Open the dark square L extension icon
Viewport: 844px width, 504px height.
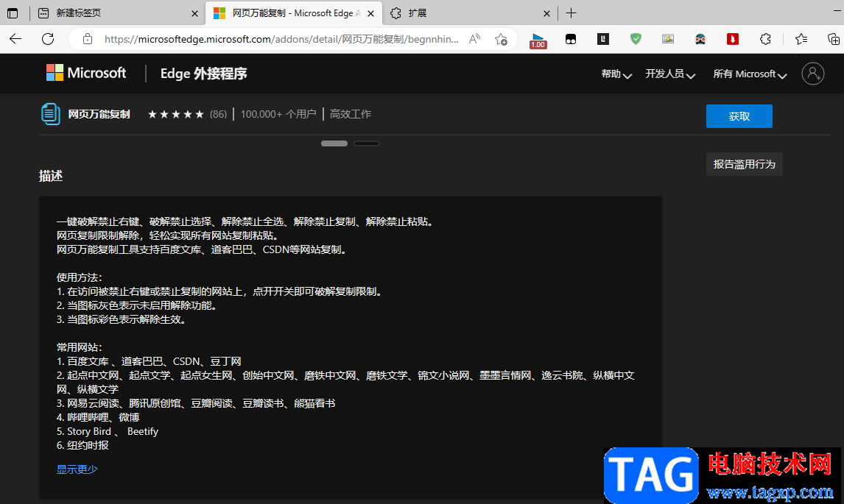pos(603,39)
